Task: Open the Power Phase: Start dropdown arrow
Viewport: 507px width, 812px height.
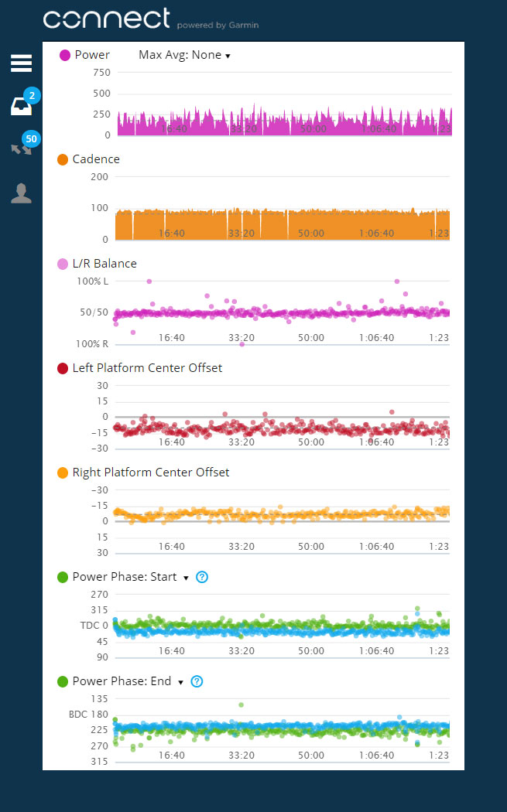Action: pyautogui.click(x=186, y=578)
